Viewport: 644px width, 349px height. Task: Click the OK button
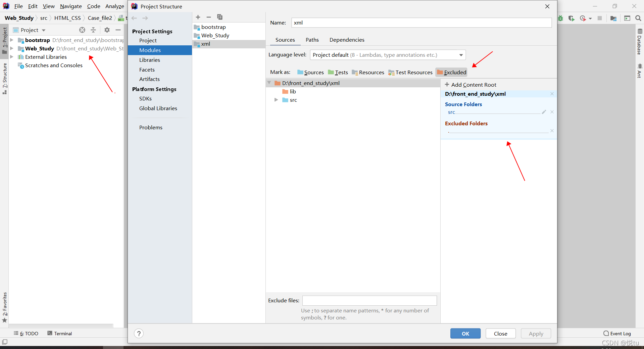(x=465, y=334)
